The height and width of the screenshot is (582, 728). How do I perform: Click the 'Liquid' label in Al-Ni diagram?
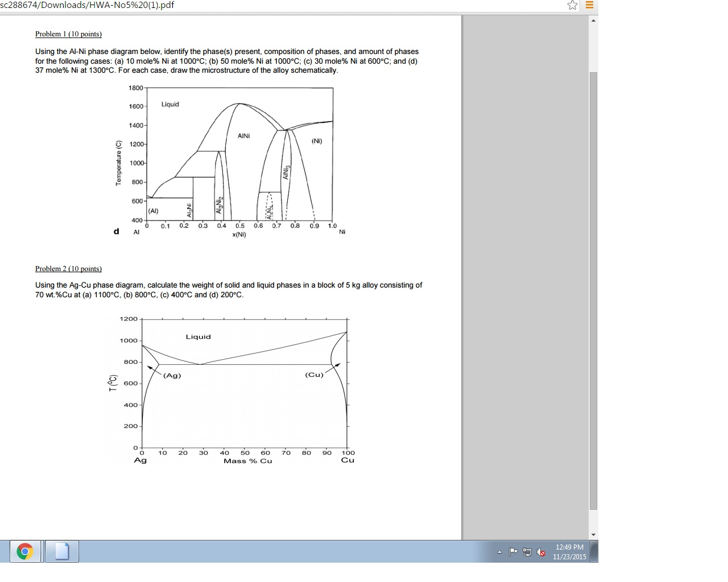170,104
